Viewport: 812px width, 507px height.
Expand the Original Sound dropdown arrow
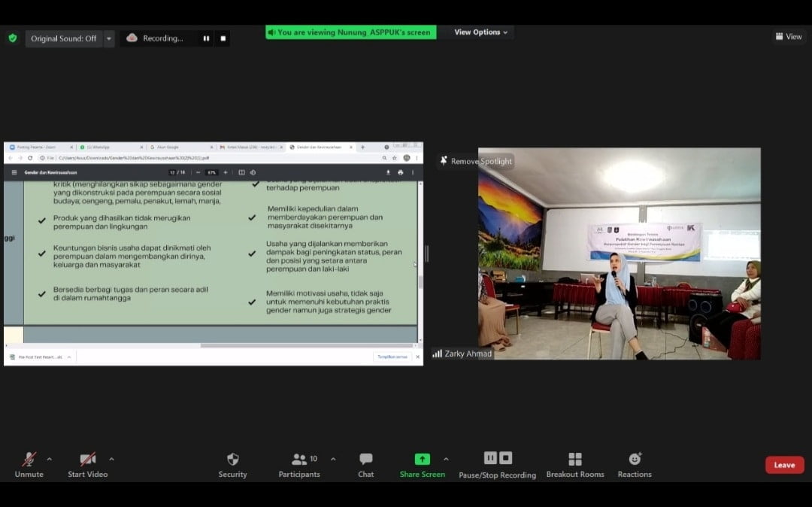click(109, 38)
